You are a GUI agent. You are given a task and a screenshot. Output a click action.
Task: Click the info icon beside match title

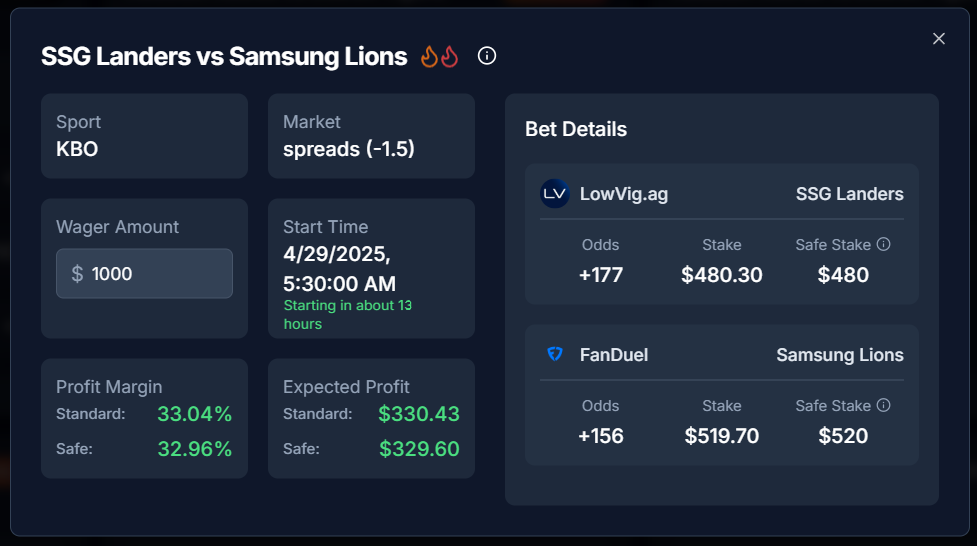pyautogui.click(x=487, y=56)
